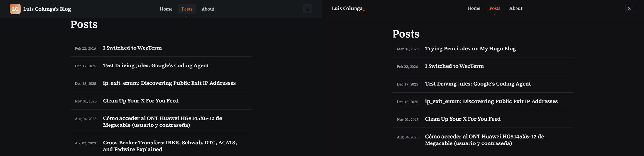Go to Home in the logo-less header
The image size is (644, 156).
click(474, 8)
